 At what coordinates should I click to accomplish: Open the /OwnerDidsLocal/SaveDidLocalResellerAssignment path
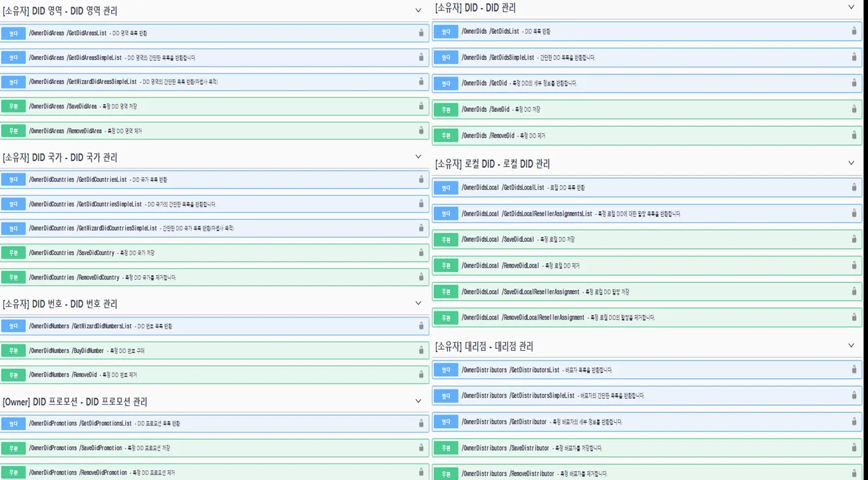[521, 292]
